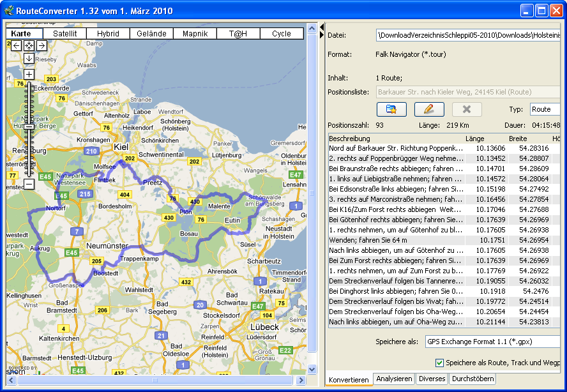567x392 pixels.
Task: Zoom in with the map plus button
Action: click(x=29, y=74)
